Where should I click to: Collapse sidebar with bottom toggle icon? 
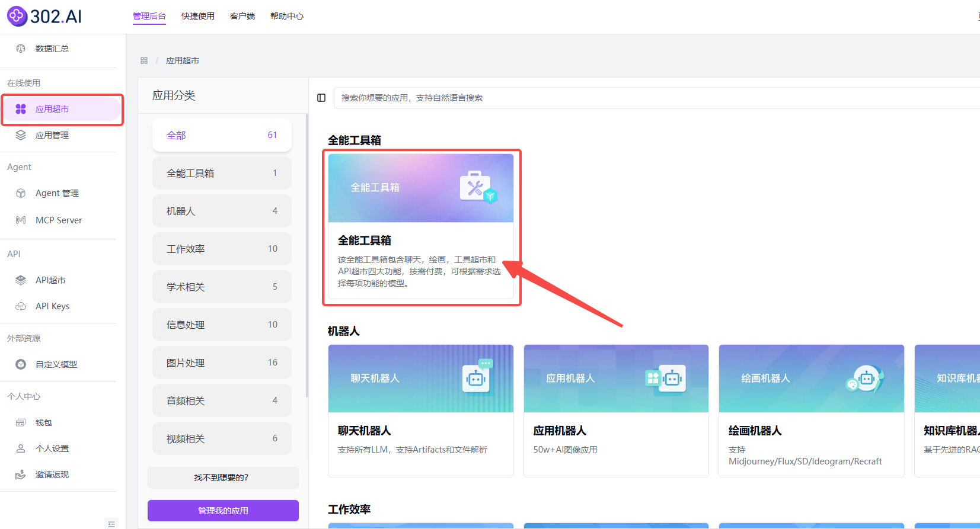pyautogui.click(x=111, y=524)
